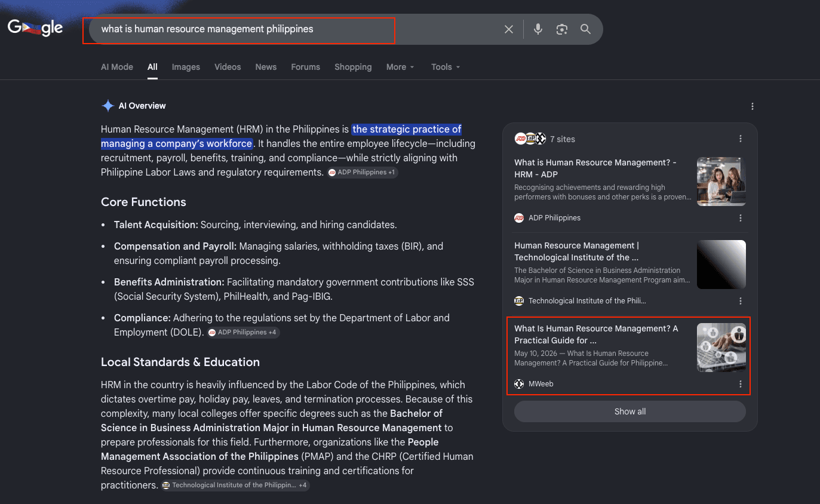Click the 'ADP Philippines' source name label
Image resolution: width=820 pixels, height=504 pixels.
coord(554,218)
